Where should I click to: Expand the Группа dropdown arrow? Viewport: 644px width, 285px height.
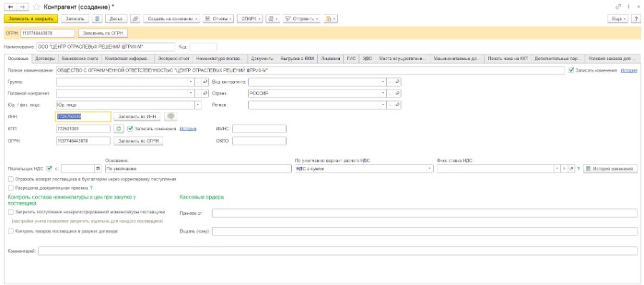(x=190, y=82)
